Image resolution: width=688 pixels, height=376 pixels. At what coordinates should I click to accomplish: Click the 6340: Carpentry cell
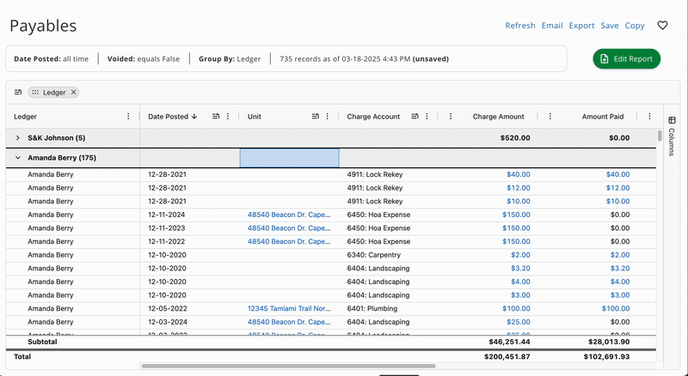[x=374, y=255]
